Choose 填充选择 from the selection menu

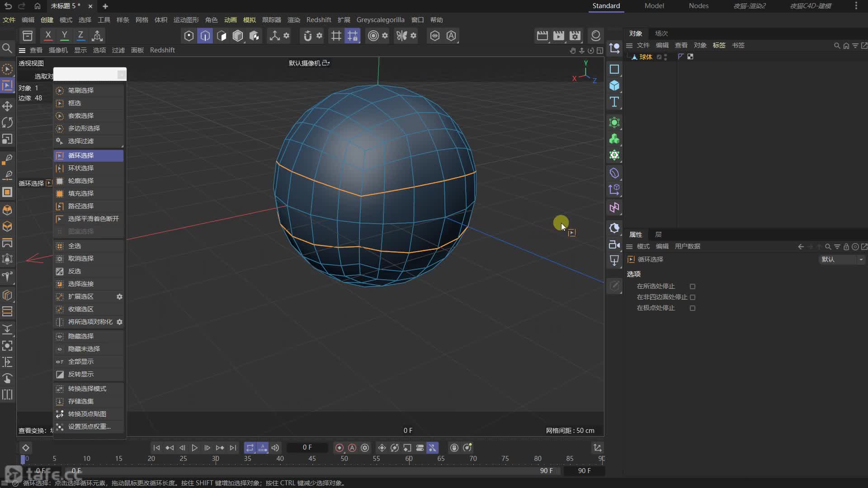(89, 193)
